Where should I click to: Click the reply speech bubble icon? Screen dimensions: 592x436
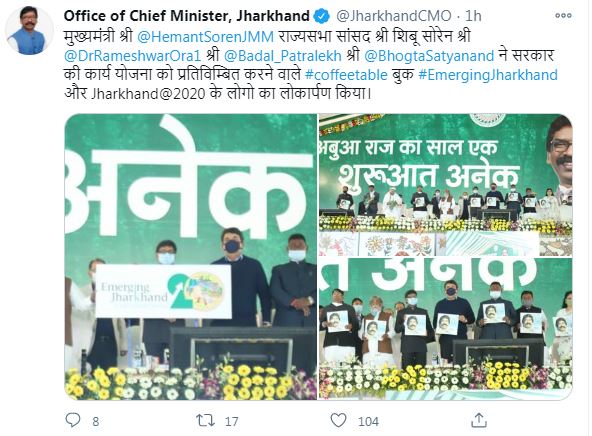pyautogui.click(x=73, y=420)
